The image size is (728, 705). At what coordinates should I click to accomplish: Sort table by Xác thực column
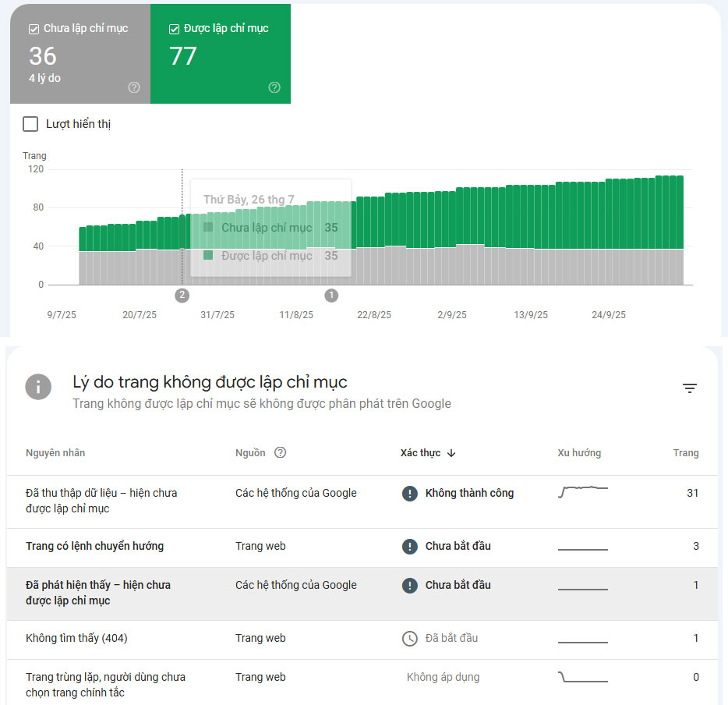[421, 453]
